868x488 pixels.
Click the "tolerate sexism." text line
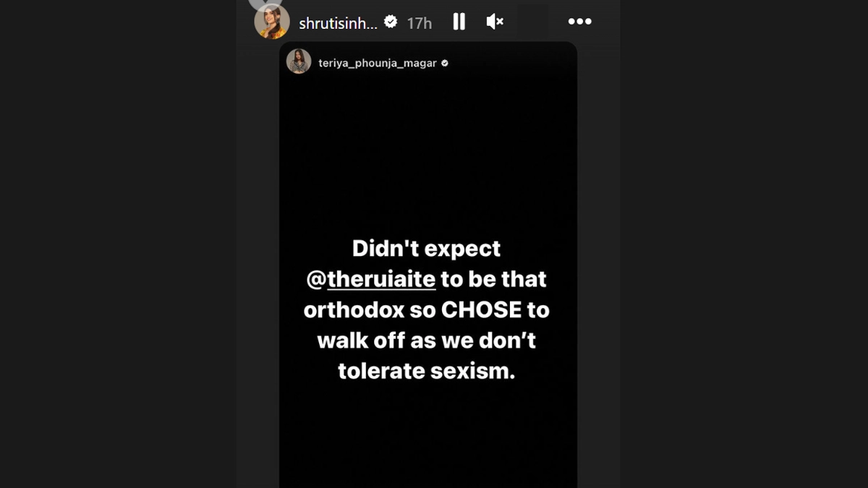coord(426,370)
